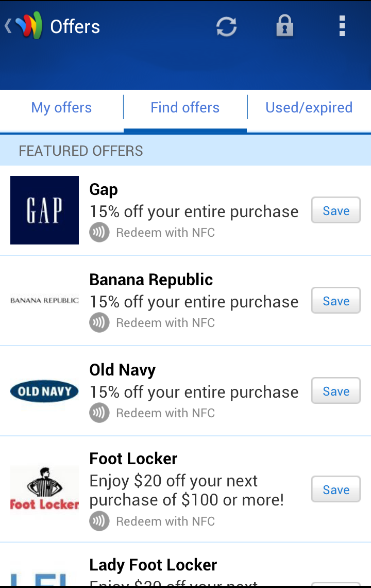
Task: Switch to the Used/expired tab
Action: [309, 108]
